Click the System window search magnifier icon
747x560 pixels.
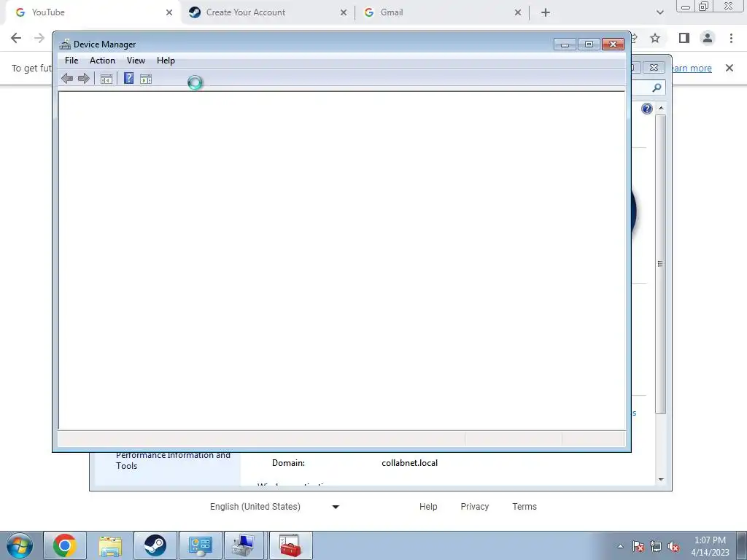coord(657,87)
